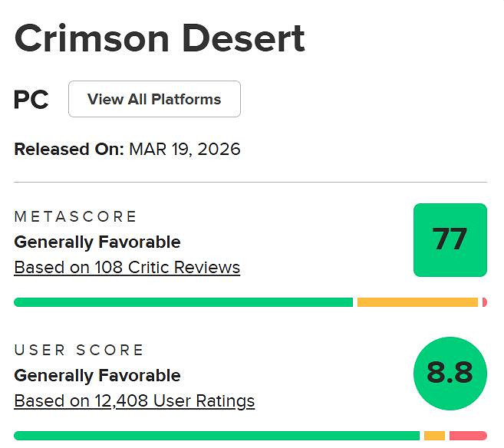Click the red negative segment of User Score bar

(x=468, y=436)
